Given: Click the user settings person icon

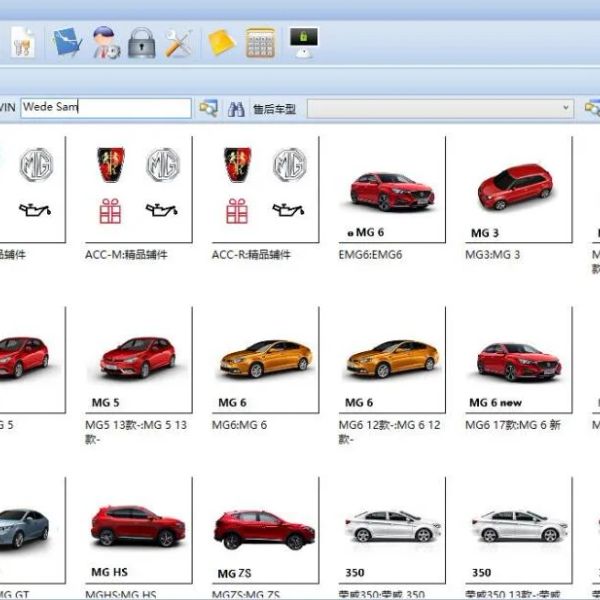Looking at the screenshot, I should [106, 42].
